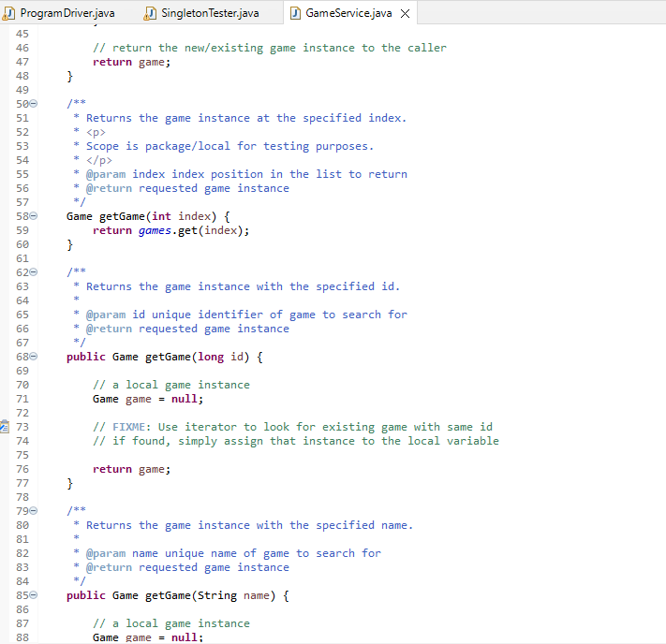
Task: Click '@param index' tag at line 55
Action: (x=126, y=174)
